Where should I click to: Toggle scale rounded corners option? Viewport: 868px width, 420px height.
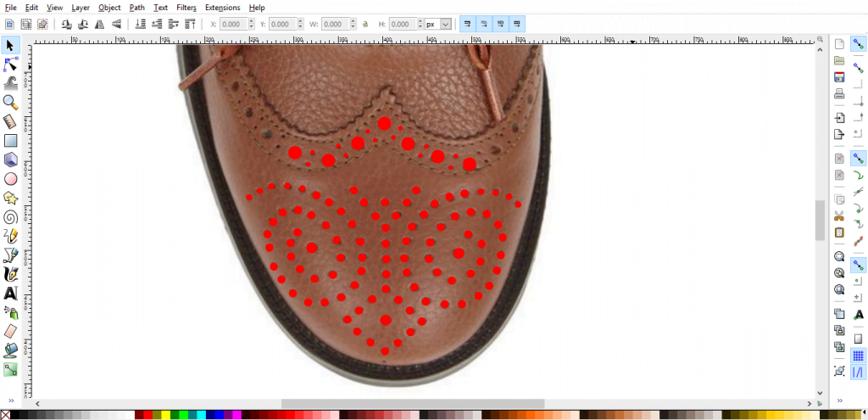click(484, 24)
